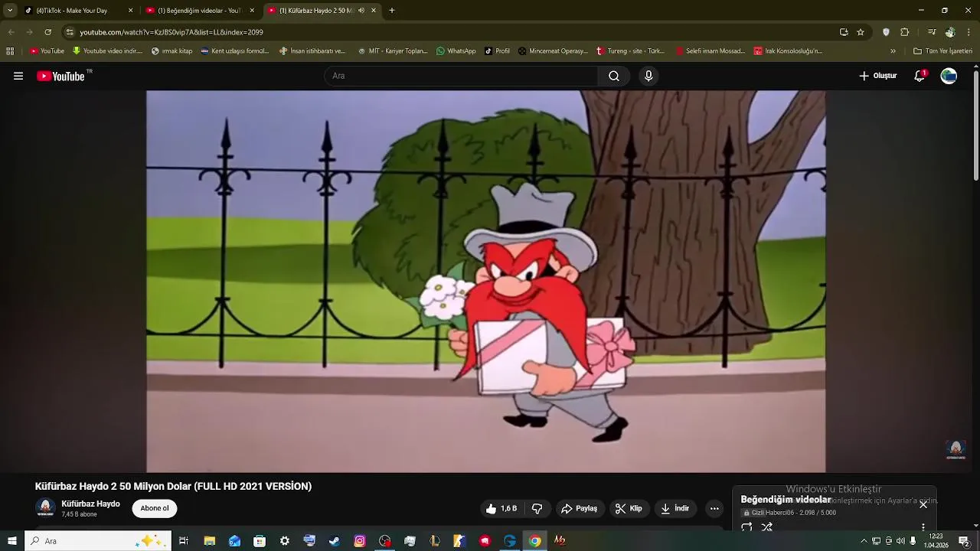Open Task View in the taskbar
Viewport: 980px width, 551px height.
(x=184, y=541)
